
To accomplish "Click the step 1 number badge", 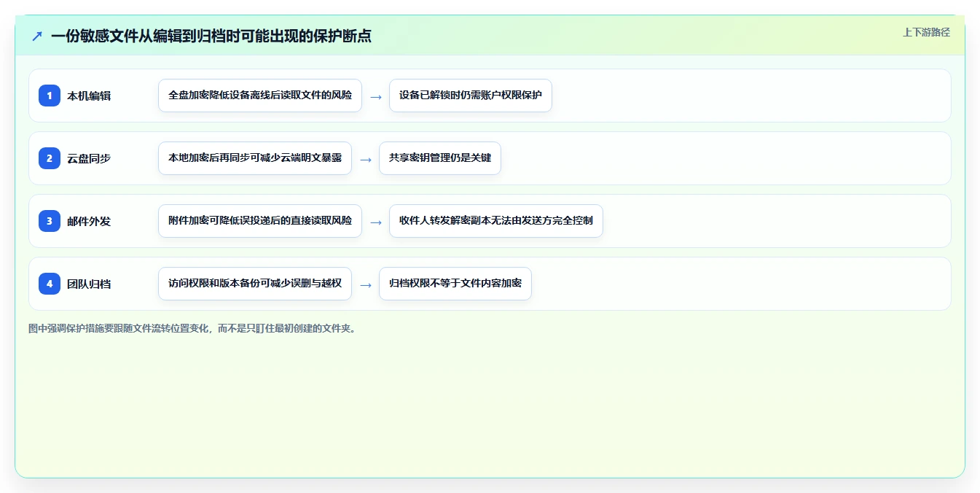I will coord(50,96).
